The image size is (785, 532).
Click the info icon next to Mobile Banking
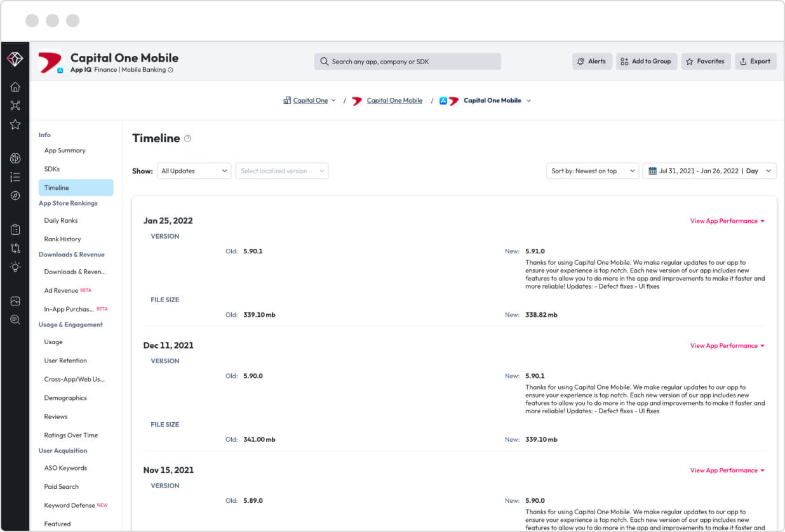[170, 70]
